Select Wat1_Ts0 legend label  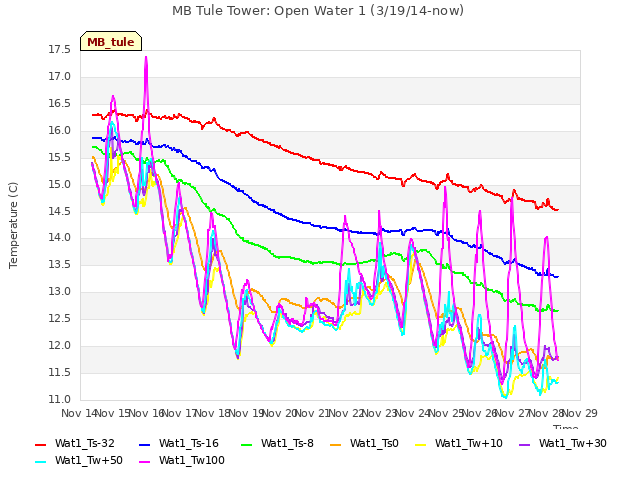tap(374, 444)
